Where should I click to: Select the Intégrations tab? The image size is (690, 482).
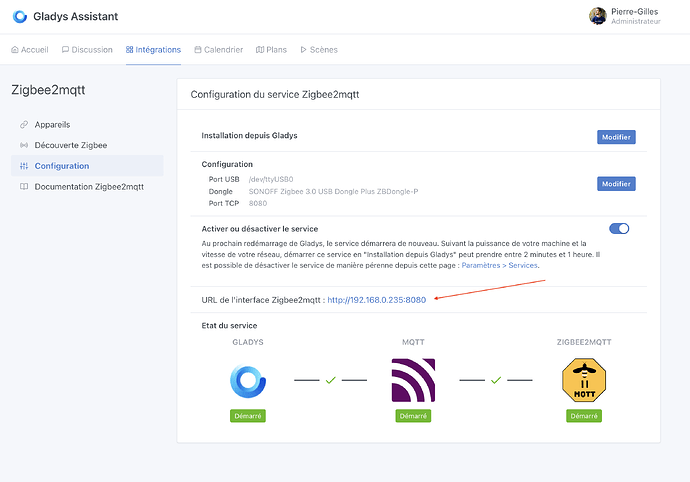coord(153,49)
